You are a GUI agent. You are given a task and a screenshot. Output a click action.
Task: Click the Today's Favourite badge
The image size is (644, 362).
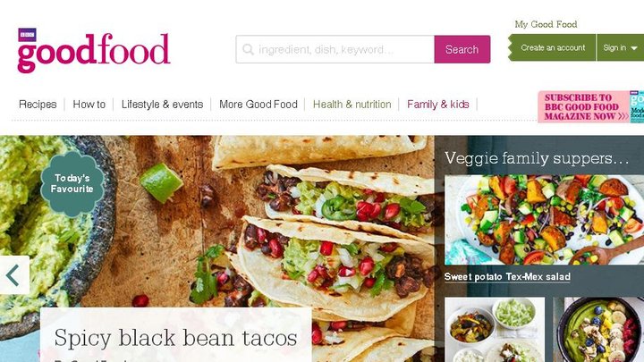[x=72, y=184]
